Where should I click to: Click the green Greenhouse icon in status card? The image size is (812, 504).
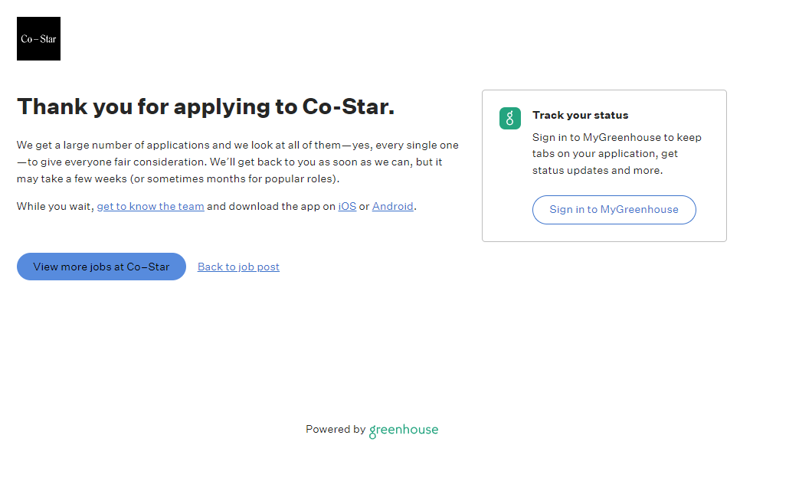[x=510, y=118]
